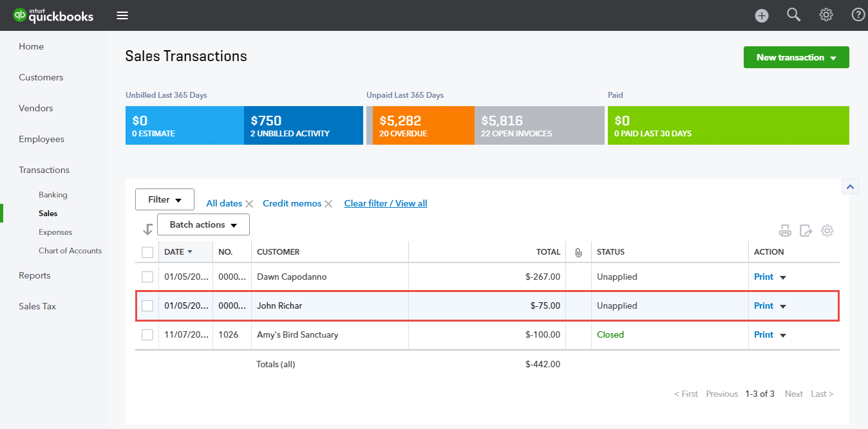Tick the select-all checkbox in header
Viewport: 868px width, 429px height.
pyautogui.click(x=147, y=252)
